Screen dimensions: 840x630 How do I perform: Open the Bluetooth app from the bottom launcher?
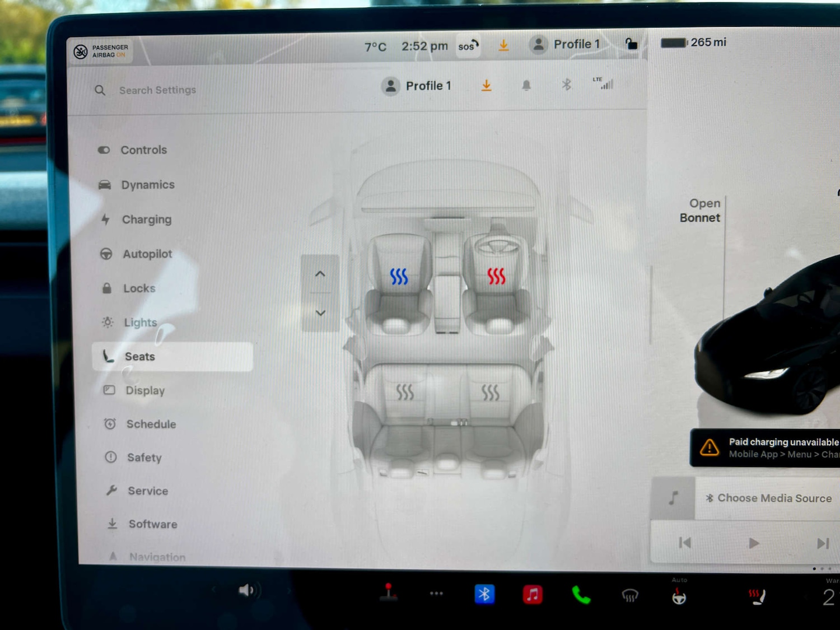tap(484, 594)
